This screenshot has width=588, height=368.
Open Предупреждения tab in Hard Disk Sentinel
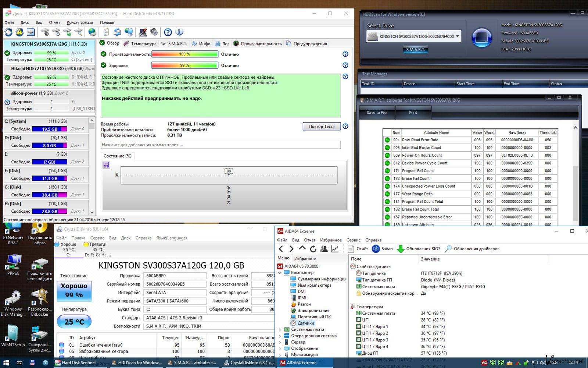(x=306, y=43)
